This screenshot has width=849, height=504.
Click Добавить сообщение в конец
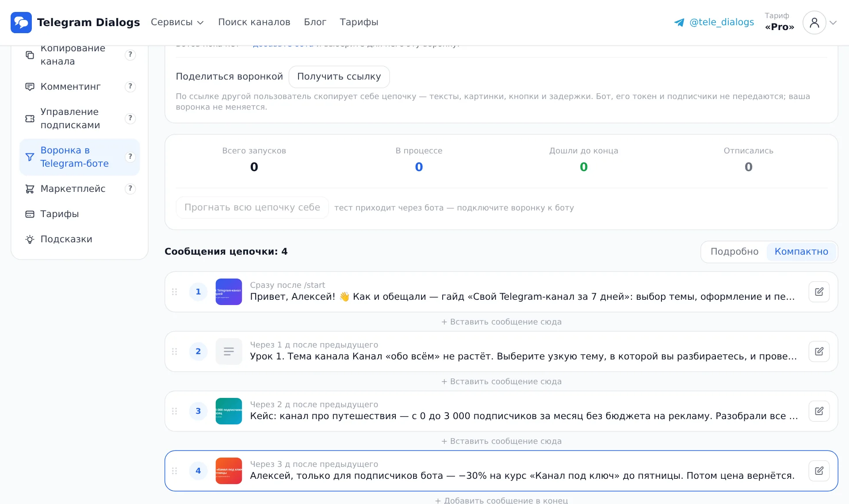(x=501, y=500)
